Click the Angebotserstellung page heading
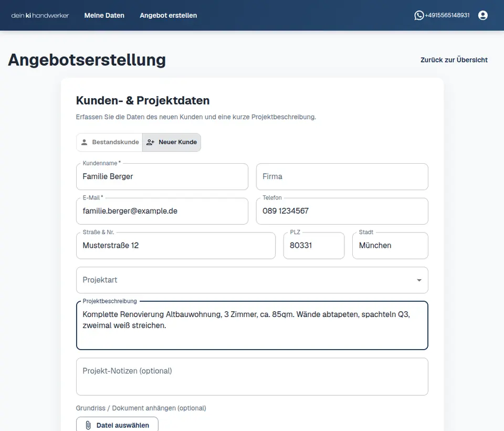Viewport: 504px width, 431px height. click(x=87, y=60)
